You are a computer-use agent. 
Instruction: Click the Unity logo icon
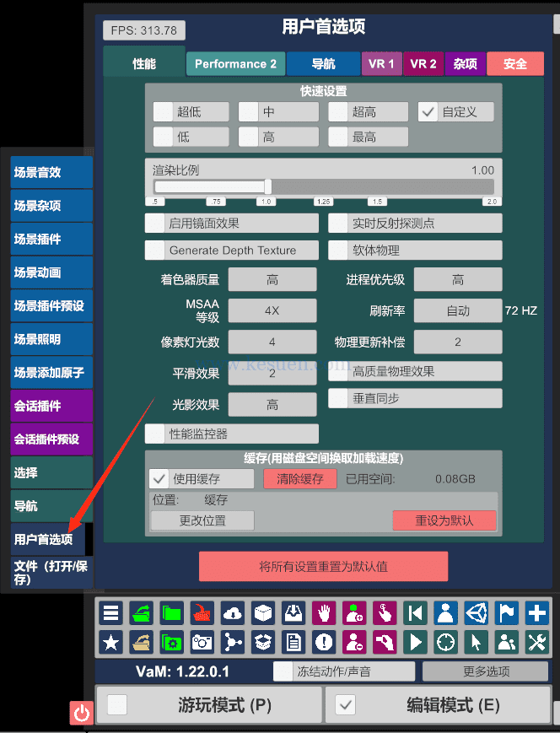point(476,612)
